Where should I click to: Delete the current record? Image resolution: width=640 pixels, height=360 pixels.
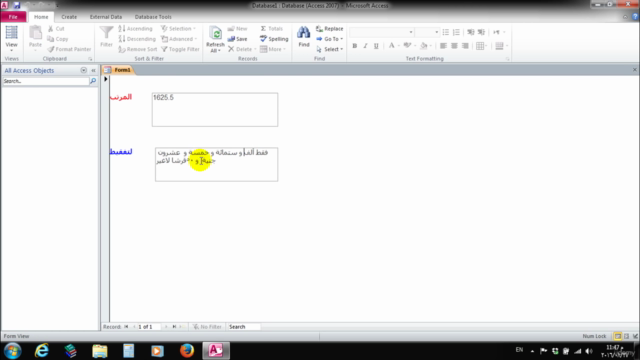click(242, 49)
